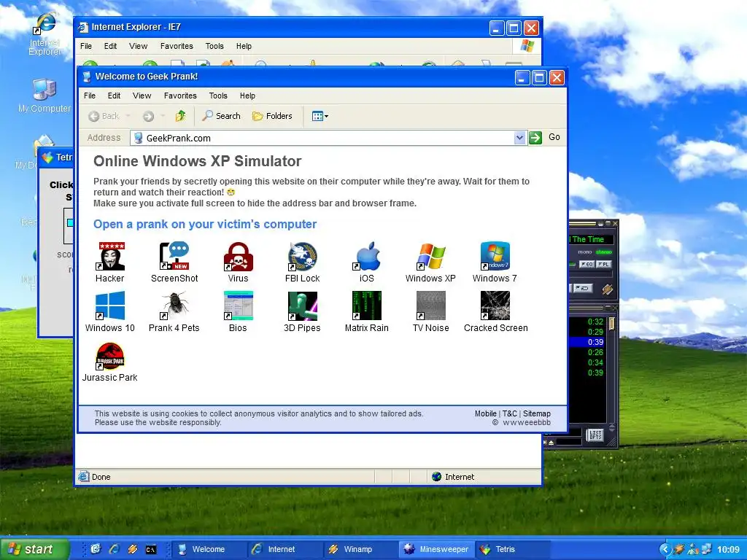Toggle the Winamp repeat button
The width and height of the screenshot is (747, 560).
[x=581, y=288]
